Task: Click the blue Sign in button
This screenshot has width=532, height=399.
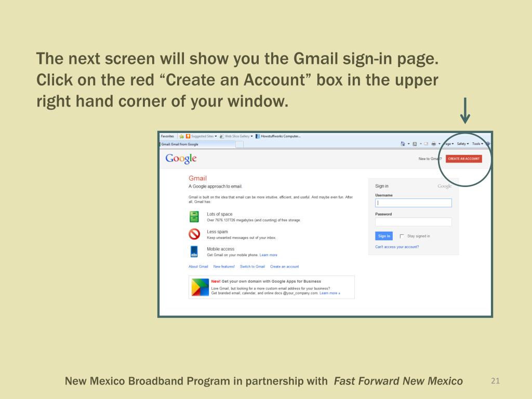Action: (x=384, y=236)
